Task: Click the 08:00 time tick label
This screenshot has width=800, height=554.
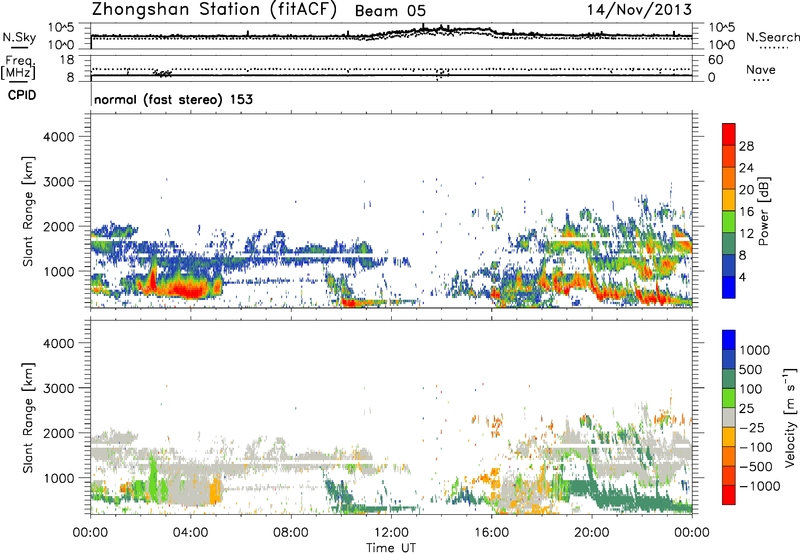Action: (291, 533)
